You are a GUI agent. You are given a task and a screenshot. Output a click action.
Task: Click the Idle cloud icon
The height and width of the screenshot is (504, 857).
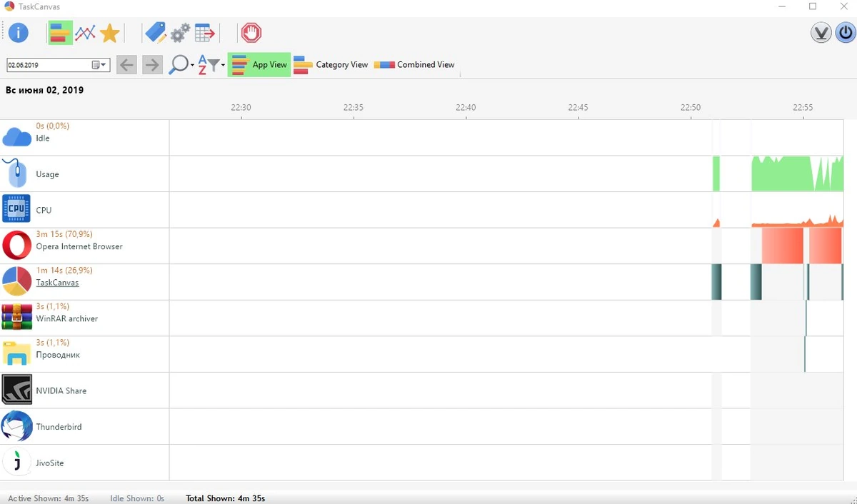click(17, 137)
